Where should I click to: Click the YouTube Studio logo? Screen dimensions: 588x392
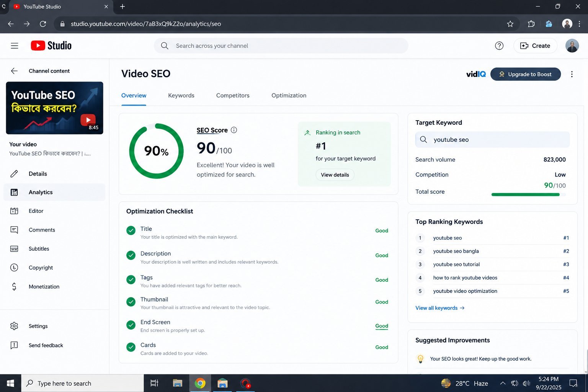point(51,46)
